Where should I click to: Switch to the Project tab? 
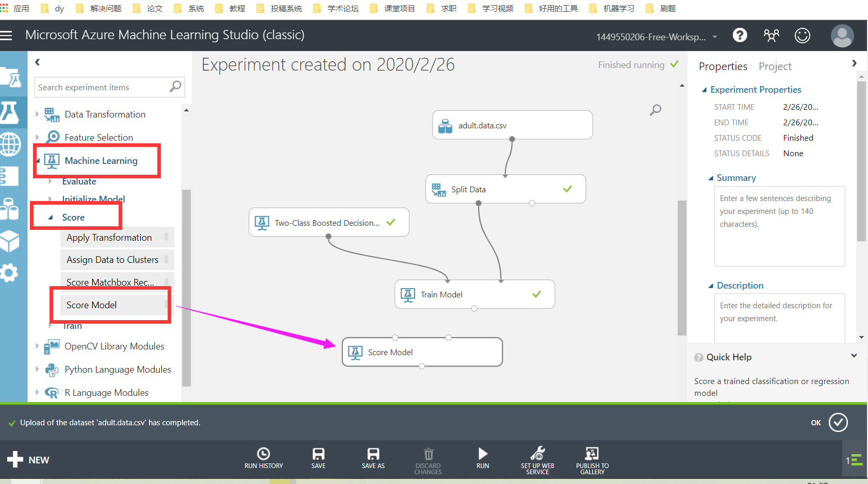point(775,66)
